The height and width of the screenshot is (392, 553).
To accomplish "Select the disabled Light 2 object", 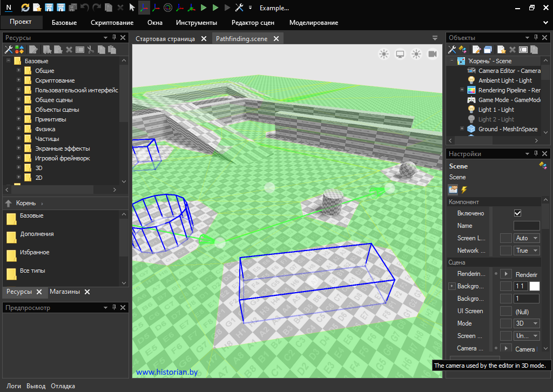I will pyautogui.click(x=496, y=119).
